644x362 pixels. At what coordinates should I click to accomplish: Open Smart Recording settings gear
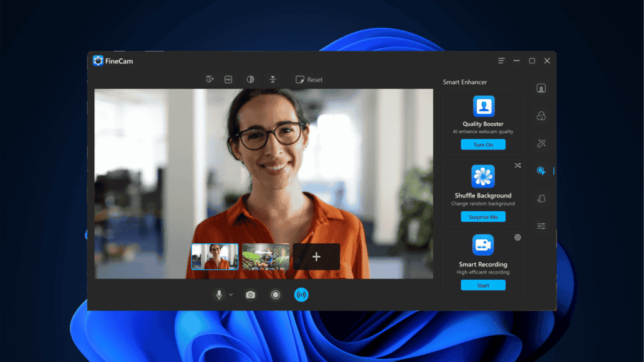[518, 237]
